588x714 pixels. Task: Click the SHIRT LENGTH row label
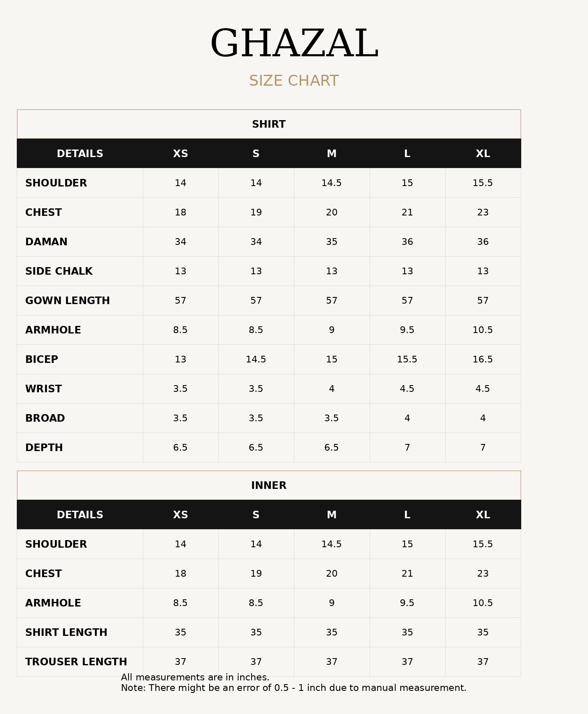click(66, 633)
